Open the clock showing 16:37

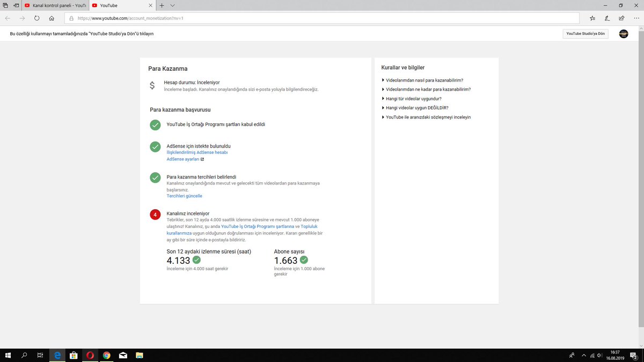(615, 355)
